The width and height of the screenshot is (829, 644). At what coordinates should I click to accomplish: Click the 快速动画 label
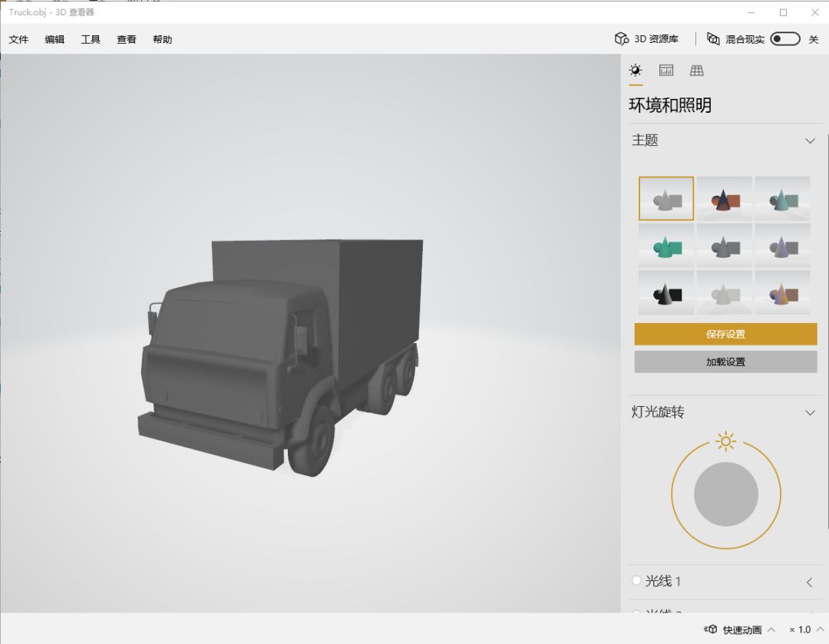tap(742, 629)
